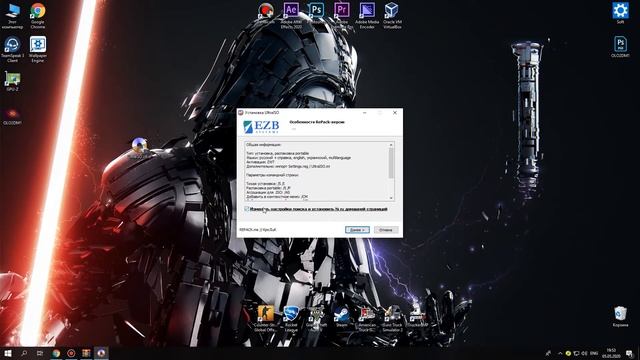The width and height of the screenshot is (640, 360).
Task: Open the Windows Start menu
Action: click(x=8, y=353)
